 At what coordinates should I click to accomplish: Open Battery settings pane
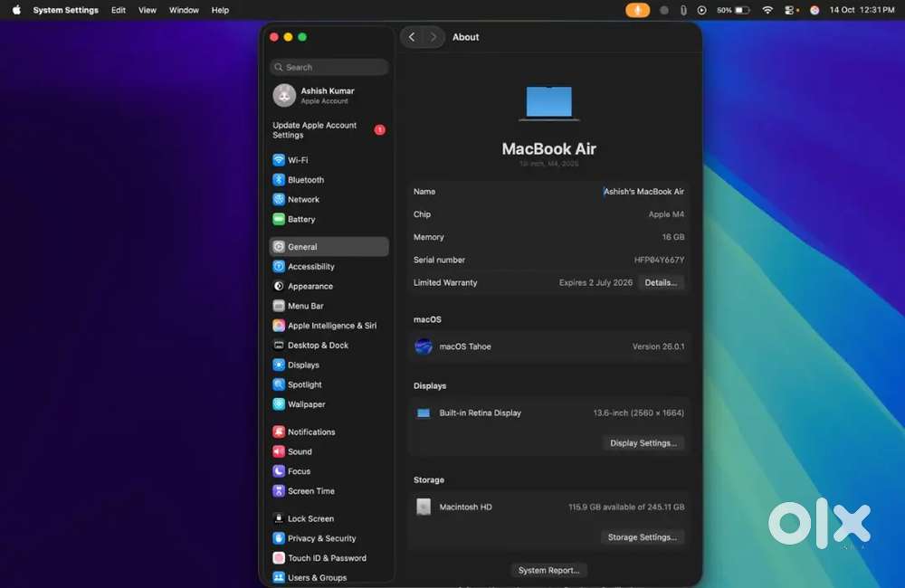pyautogui.click(x=301, y=220)
